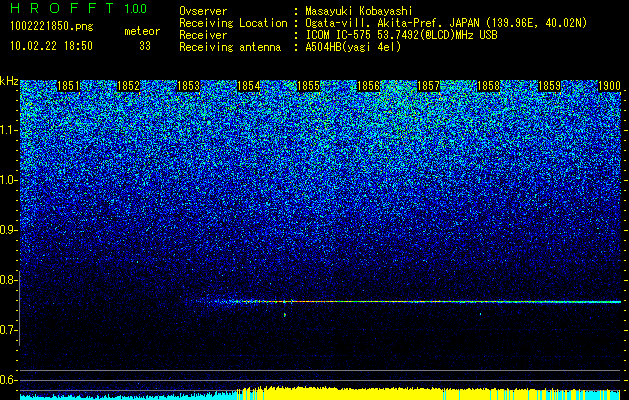The height and width of the screenshot is (400, 629).
Task: Click the Receiving antenna field label
Action: pyautogui.click(x=230, y=47)
